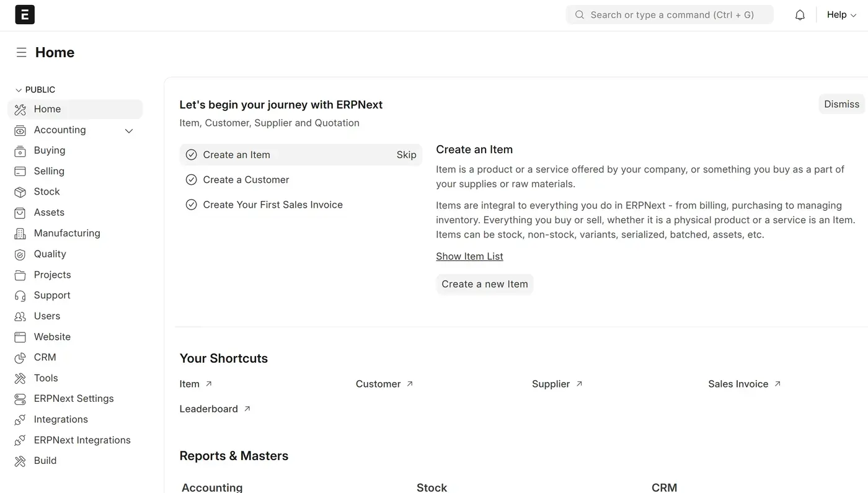Open the Quality shield icon
The width and height of the screenshot is (868, 493).
coord(20,254)
